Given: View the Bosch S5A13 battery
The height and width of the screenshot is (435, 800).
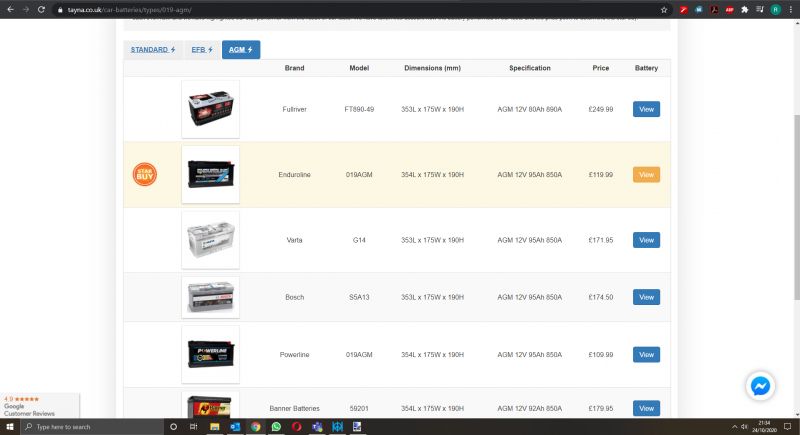Looking at the screenshot, I should point(646,297).
